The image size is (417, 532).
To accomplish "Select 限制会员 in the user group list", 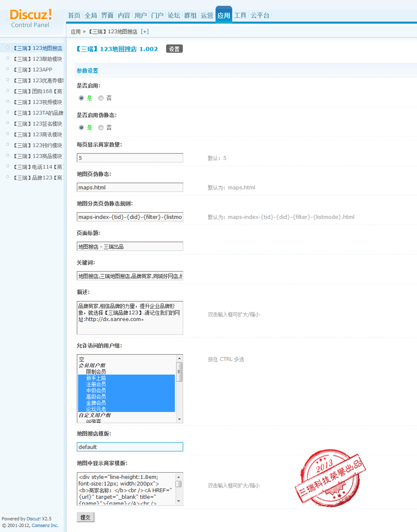I will coord(126,372).
